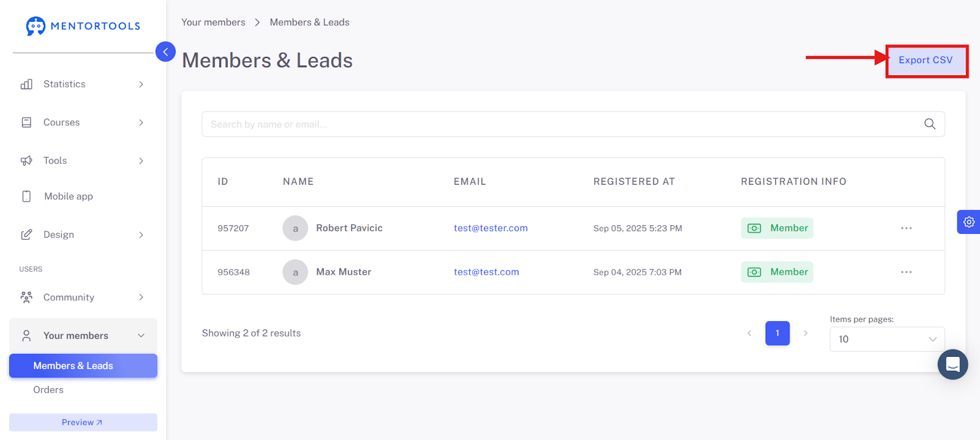Click the Statistics bar chart icon

[x=26, y=84]
